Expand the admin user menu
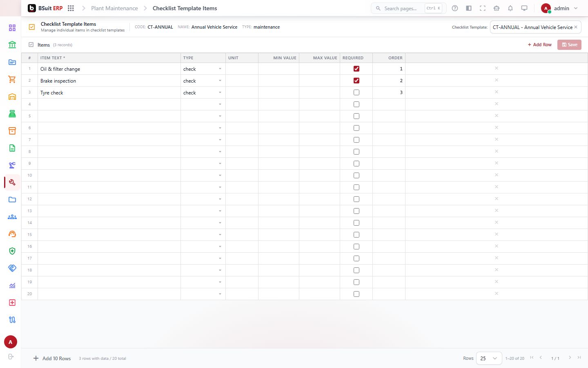The image size is (588, 368). tap(559, 8)
